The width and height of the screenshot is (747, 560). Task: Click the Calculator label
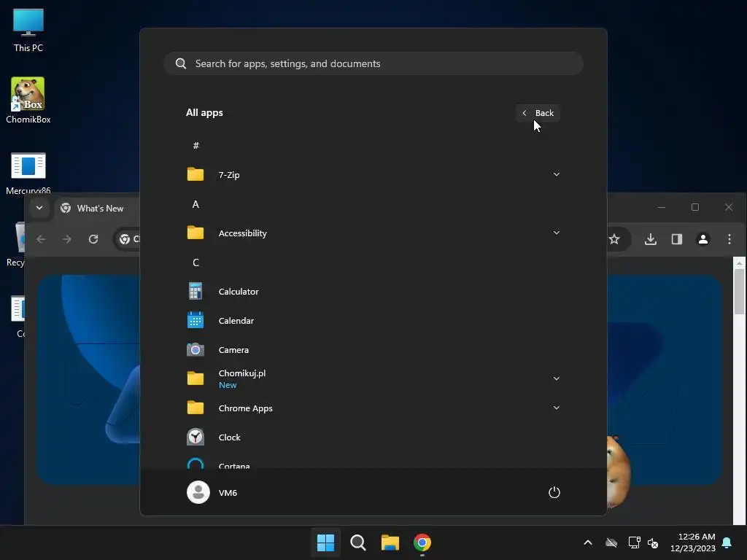click(x=239, y=292)
